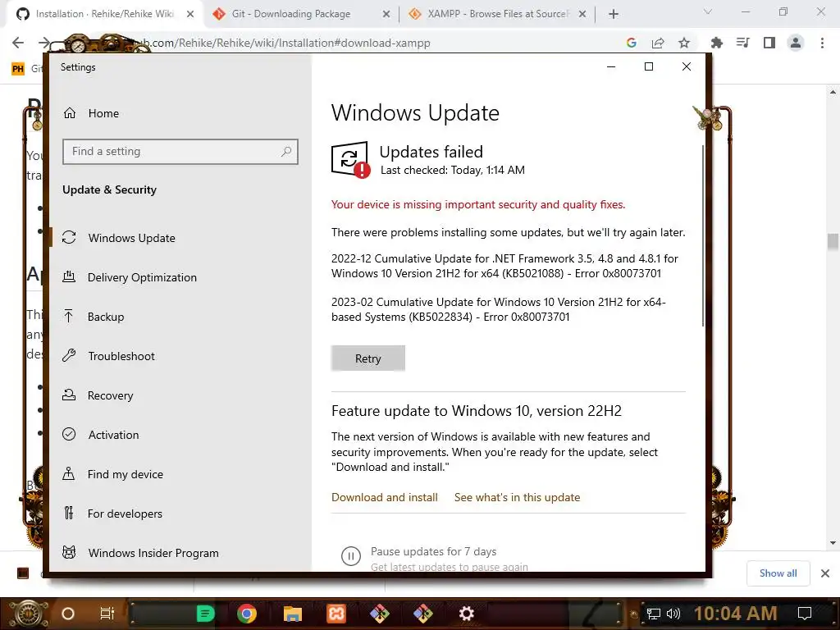The height and width of the screenshot is (630, 840).
Task: Open Chrome media controls icon
Action: [743, 43]
